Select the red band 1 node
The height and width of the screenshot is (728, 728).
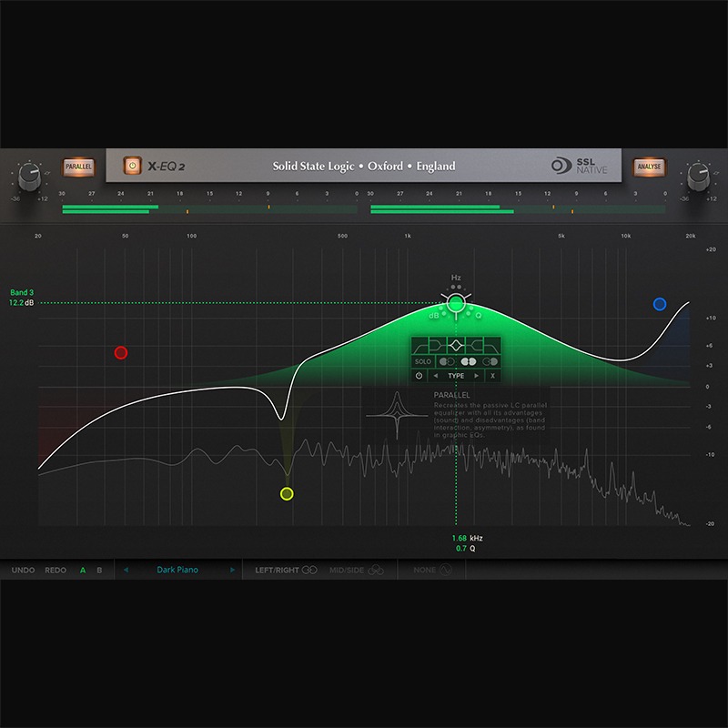coord(121,353)
